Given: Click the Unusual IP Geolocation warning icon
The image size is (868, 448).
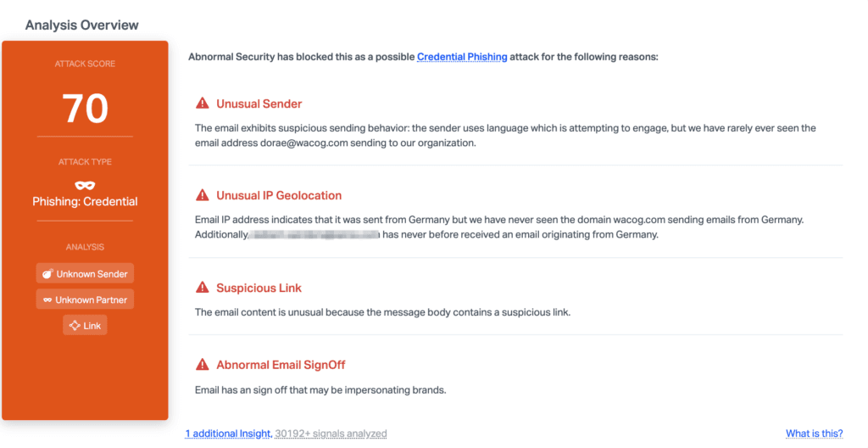Looking at the screenshot, I should pyautogui.click(x=203, y=195).
